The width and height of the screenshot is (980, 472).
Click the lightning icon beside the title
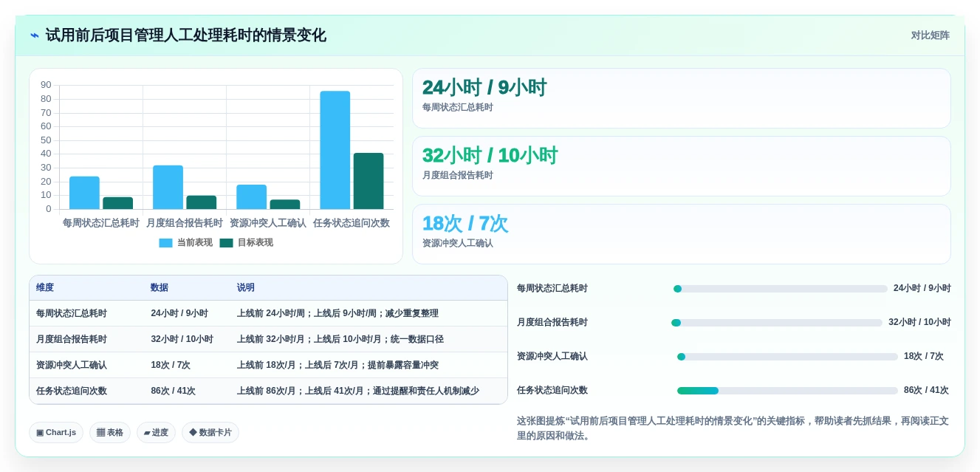[35, 35]
